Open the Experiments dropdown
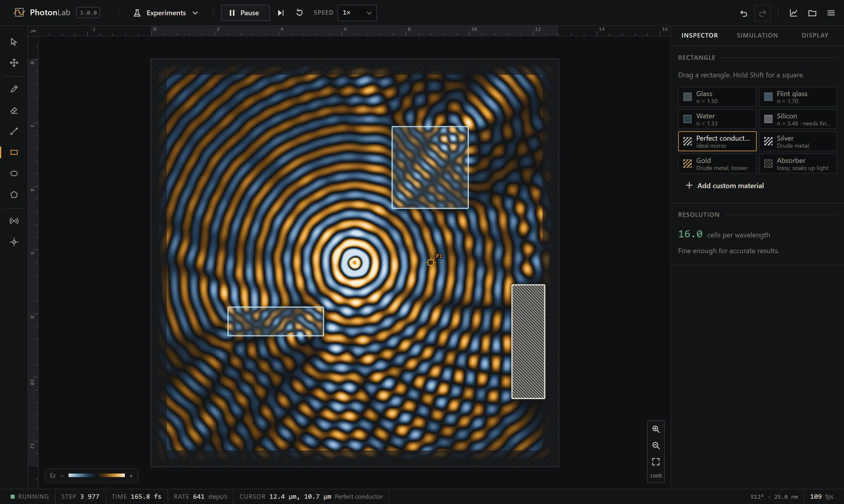Viewport: 844px width, 504px height. [166, 13]
